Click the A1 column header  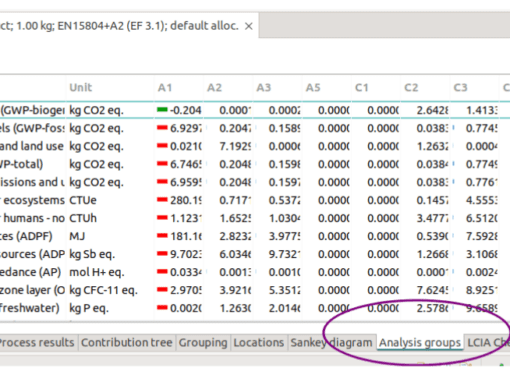point(165,88)
